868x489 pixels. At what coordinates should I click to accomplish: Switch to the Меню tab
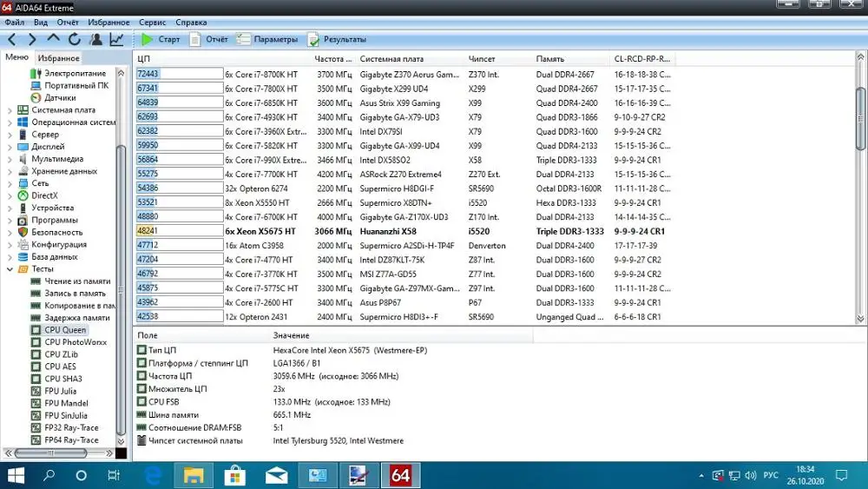tap(16, 57)
